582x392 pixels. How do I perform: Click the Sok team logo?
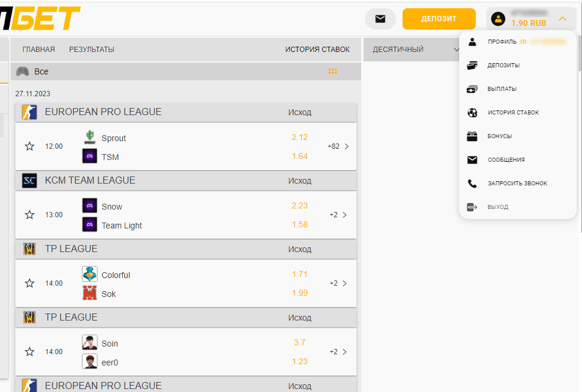click(90, 293)
